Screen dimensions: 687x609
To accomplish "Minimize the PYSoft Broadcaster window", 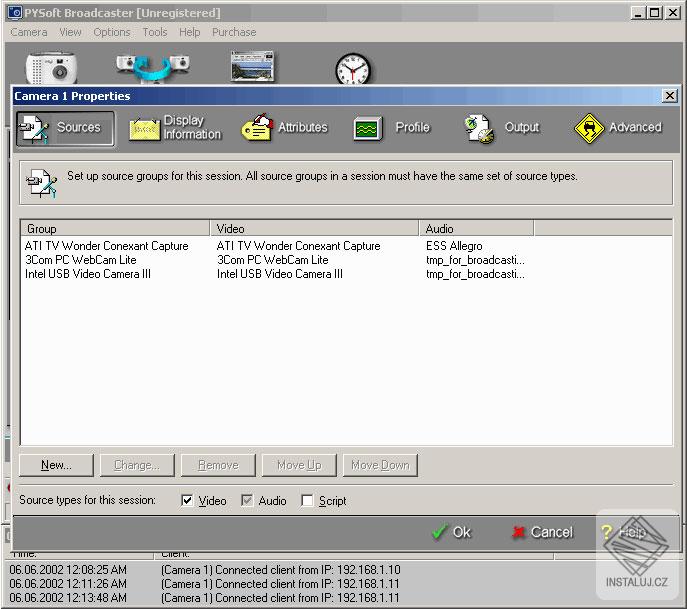I will click(x=638, y=13).
